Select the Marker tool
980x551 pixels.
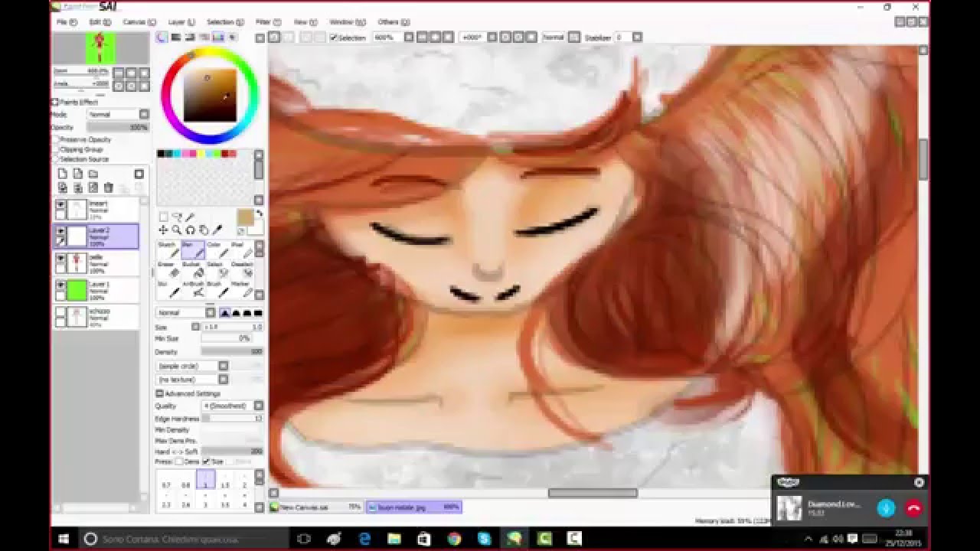tap(240, 289)
